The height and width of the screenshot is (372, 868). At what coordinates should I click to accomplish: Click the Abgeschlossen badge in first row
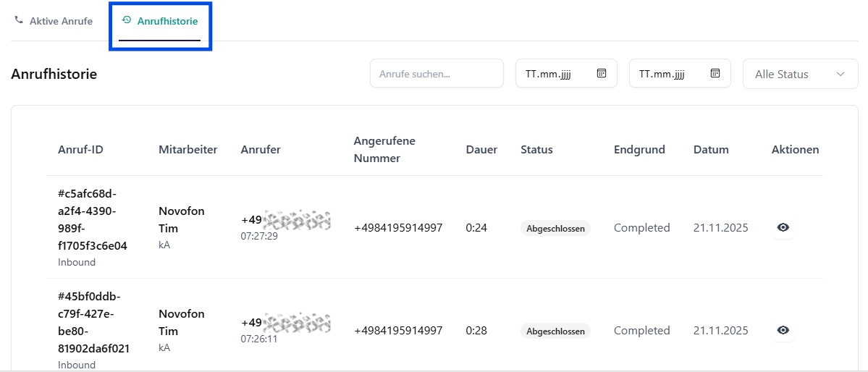coord(555,228)
